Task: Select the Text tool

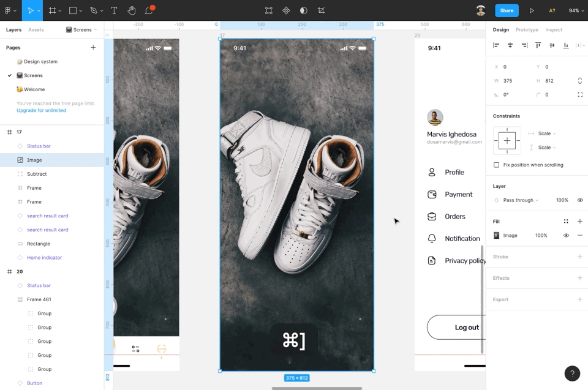Action: 114,10
